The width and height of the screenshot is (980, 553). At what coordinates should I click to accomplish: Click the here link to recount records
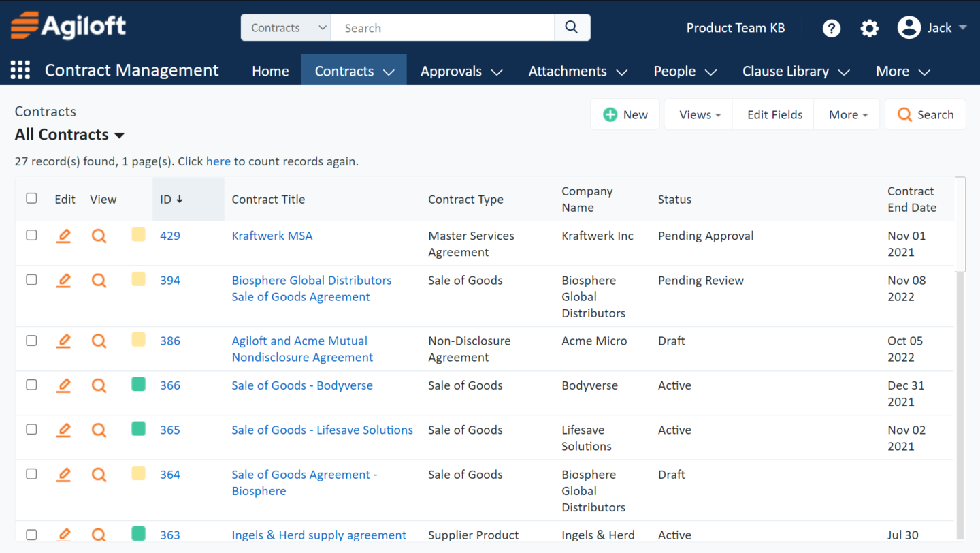coord(218,161)
